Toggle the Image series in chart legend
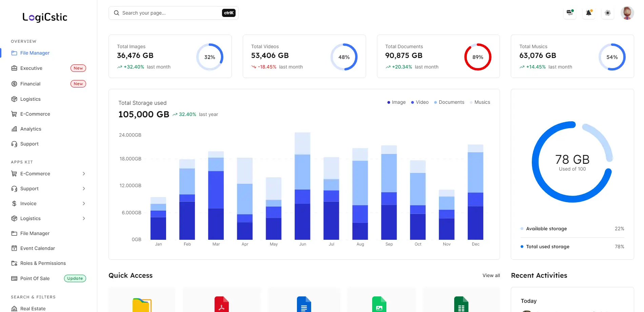This screenshot has height=312, width=644. pos(397,102)
